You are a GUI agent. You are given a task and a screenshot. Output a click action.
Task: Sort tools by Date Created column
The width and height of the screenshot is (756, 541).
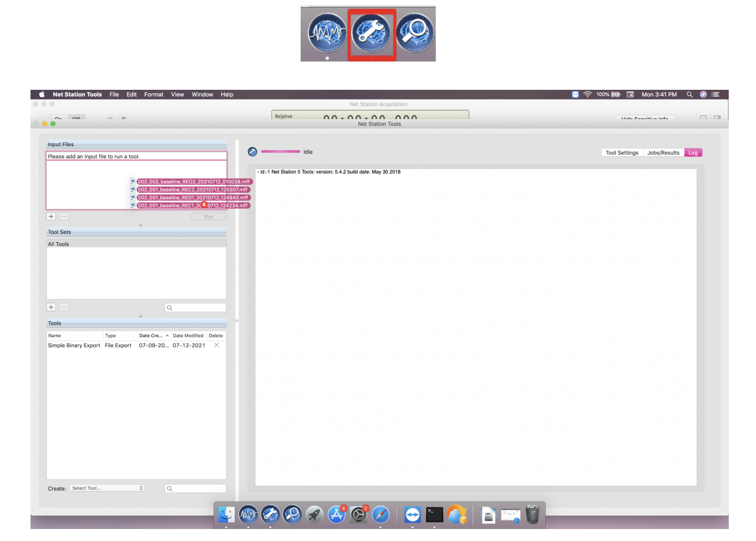tap(154, 336)
